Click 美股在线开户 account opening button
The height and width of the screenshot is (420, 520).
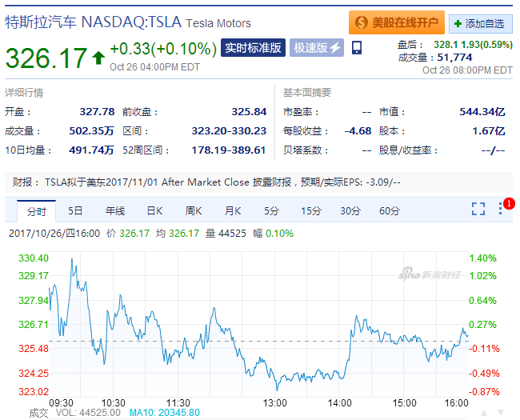[396, 22]
